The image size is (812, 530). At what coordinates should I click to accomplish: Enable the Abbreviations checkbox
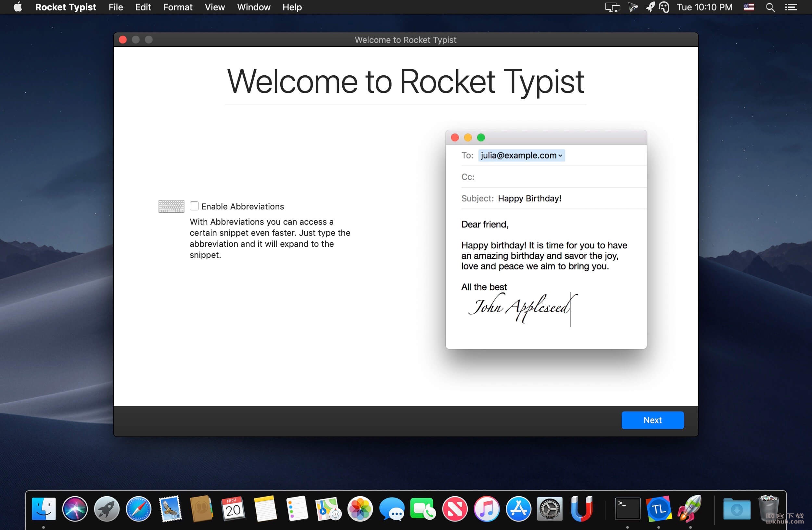[194, 206]
